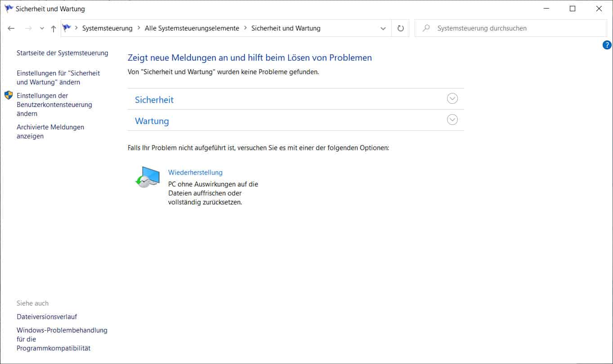Viewport: 613px width, 364px height.
Task: Open Dateiversionsverlauf
Action: [x=47, y=317]
